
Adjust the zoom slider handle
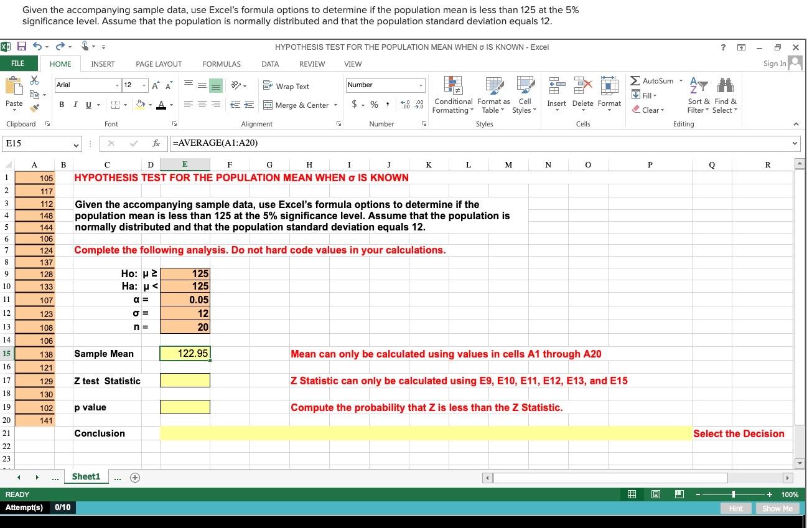(734, 495)
